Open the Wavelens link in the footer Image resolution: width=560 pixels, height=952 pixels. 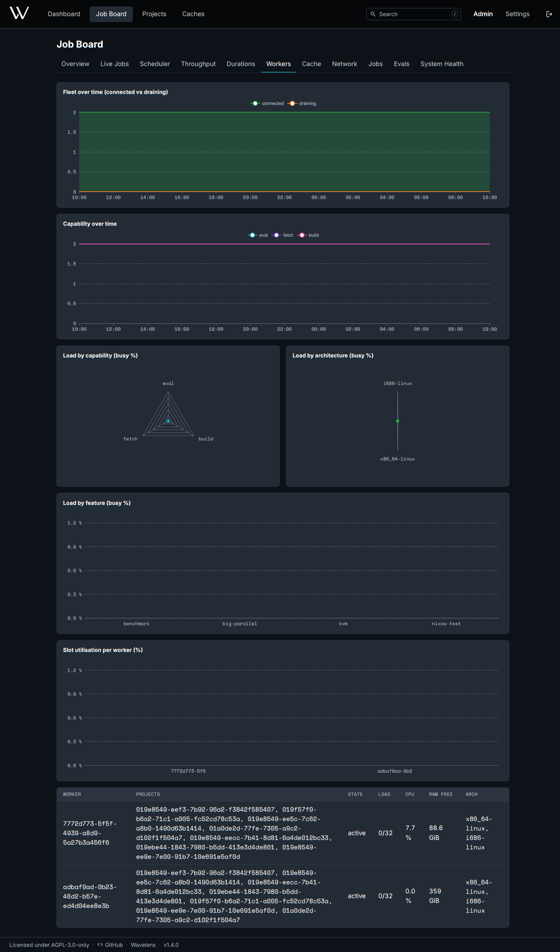click(x=143, y=945)
